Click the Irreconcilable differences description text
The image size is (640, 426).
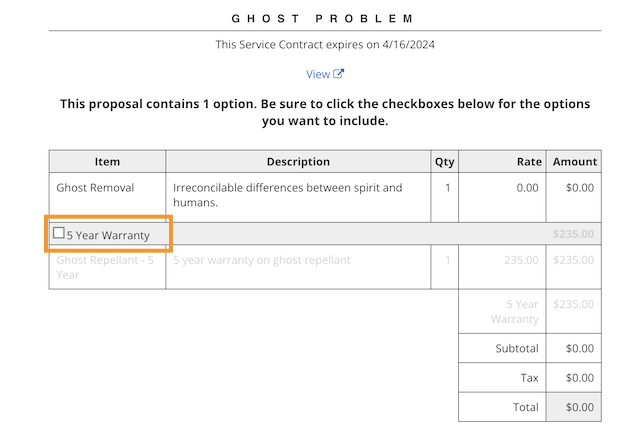click(x=287, y=194)
